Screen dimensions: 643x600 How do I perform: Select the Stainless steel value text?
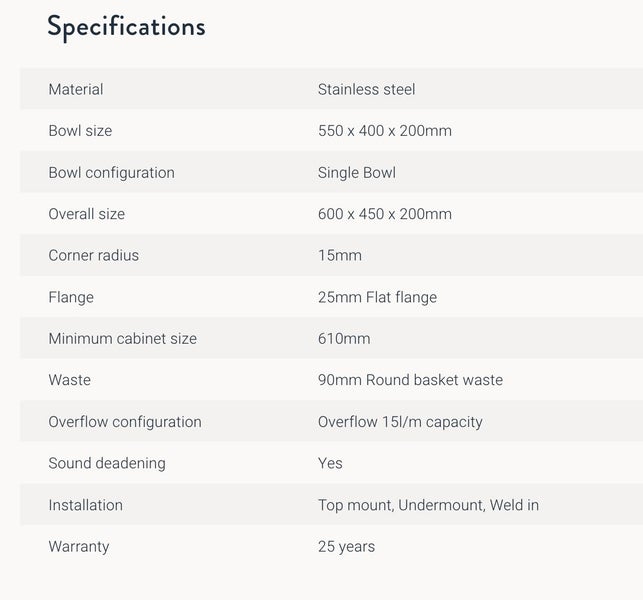pos(366,89)
